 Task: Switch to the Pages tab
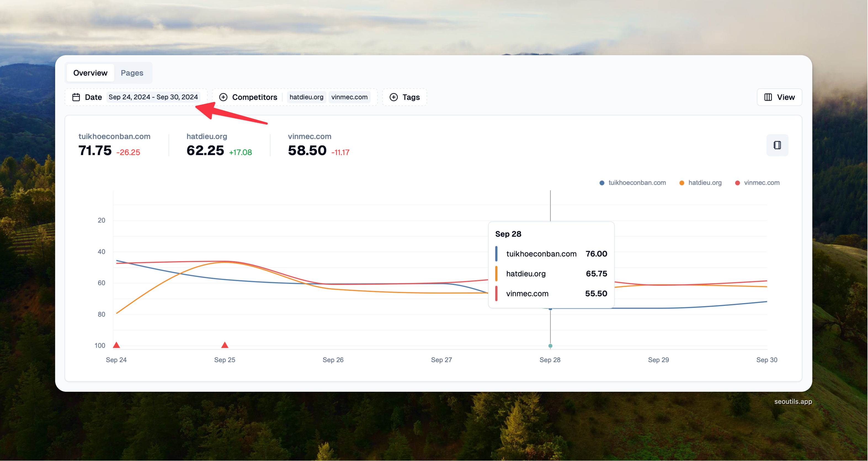point(132,73)
